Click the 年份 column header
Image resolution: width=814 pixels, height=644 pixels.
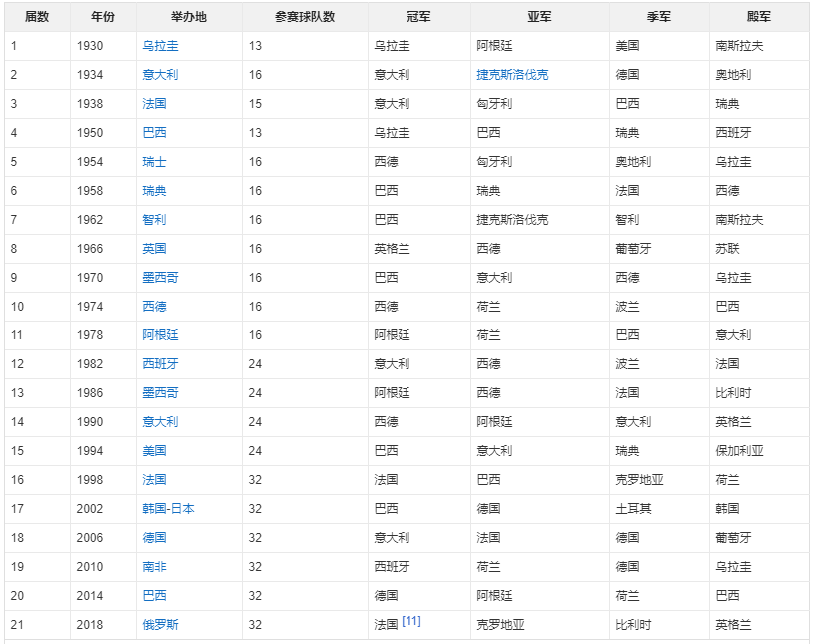pyautogui.click(x=103, y=17)
